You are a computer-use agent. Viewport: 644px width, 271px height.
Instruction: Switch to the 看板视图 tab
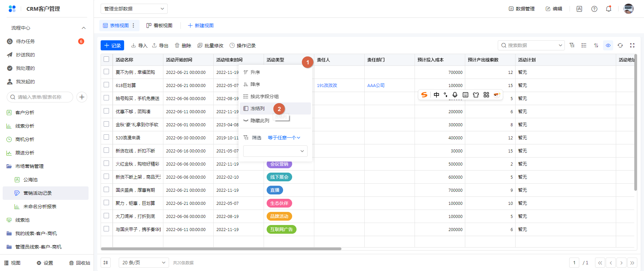160,26
